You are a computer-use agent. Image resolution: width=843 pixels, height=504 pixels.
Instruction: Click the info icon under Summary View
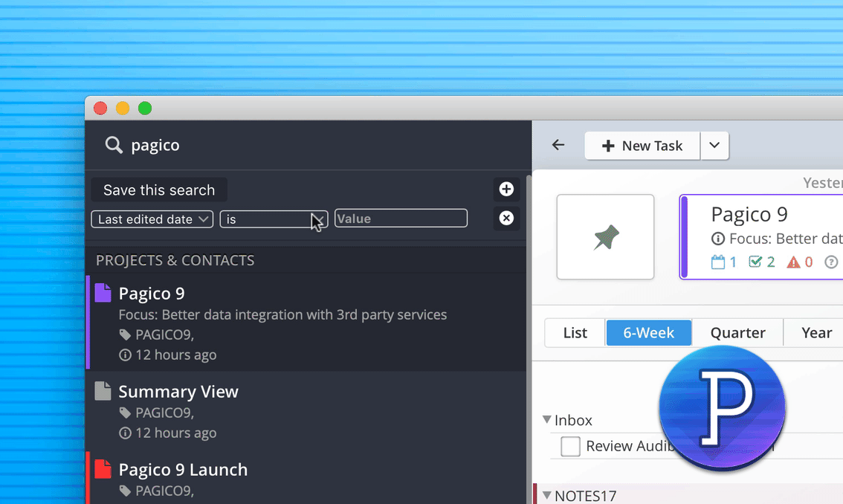125,433
